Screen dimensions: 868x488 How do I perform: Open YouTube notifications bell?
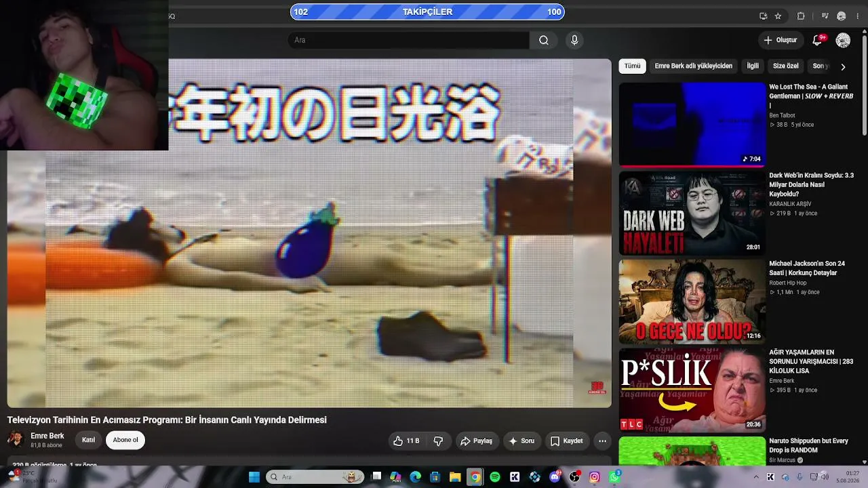click(817, 40)
